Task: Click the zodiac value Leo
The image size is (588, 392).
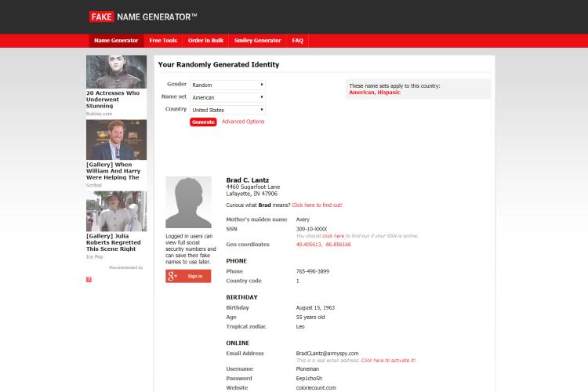Action: 300,326
